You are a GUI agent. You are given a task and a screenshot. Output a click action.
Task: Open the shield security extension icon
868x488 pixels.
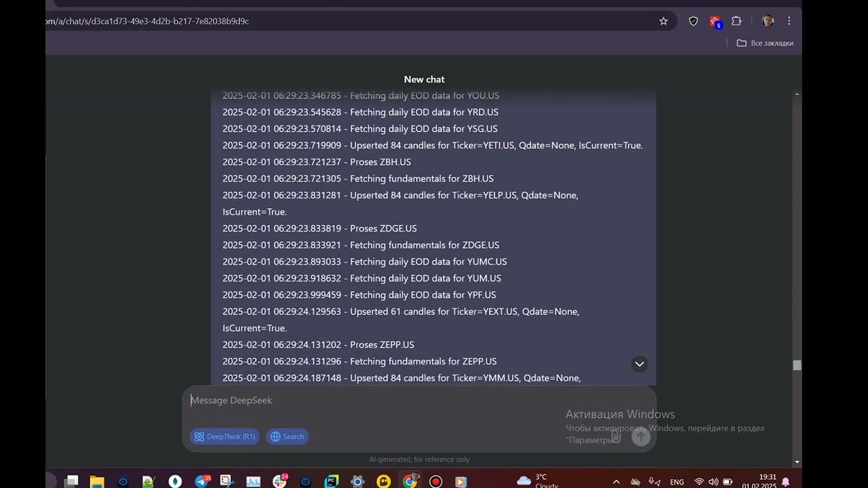coord(693,21)
